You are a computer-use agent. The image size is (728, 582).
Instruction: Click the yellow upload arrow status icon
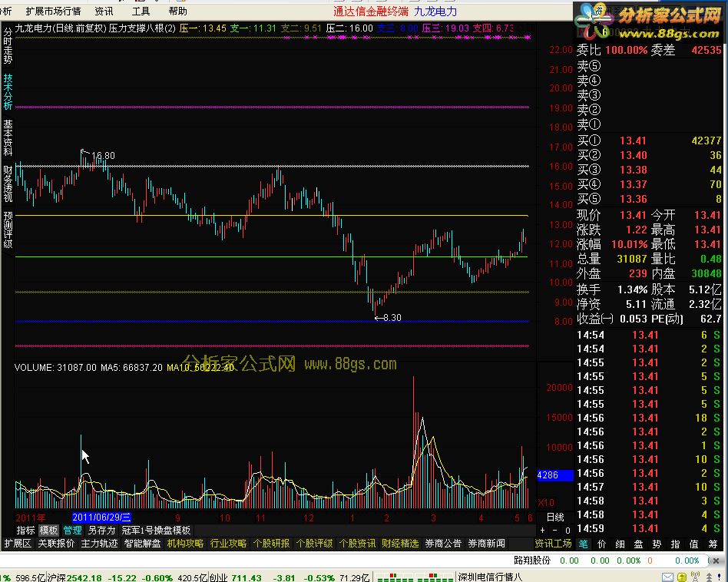click(682, 577)
